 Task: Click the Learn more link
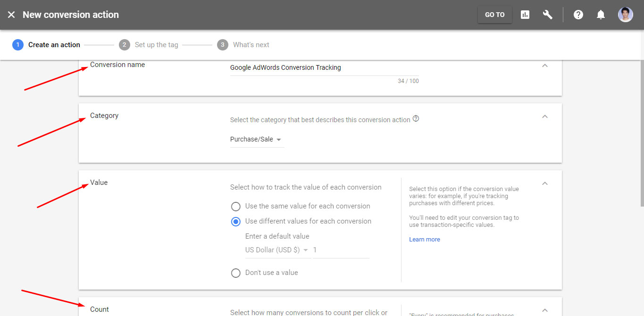coord(425,240)
